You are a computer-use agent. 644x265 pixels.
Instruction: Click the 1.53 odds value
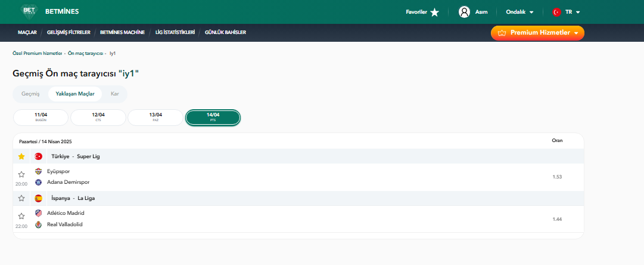point(557,177)
